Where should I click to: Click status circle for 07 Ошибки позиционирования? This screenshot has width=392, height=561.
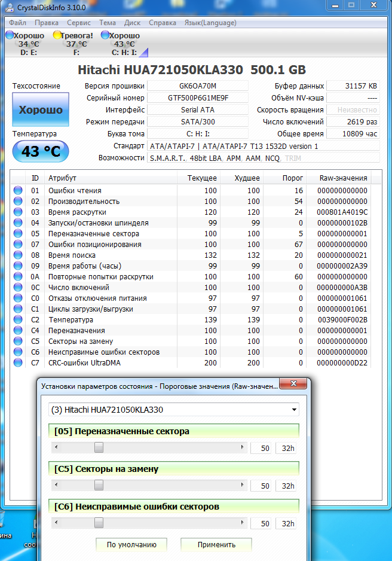click(x=18, y=244)
